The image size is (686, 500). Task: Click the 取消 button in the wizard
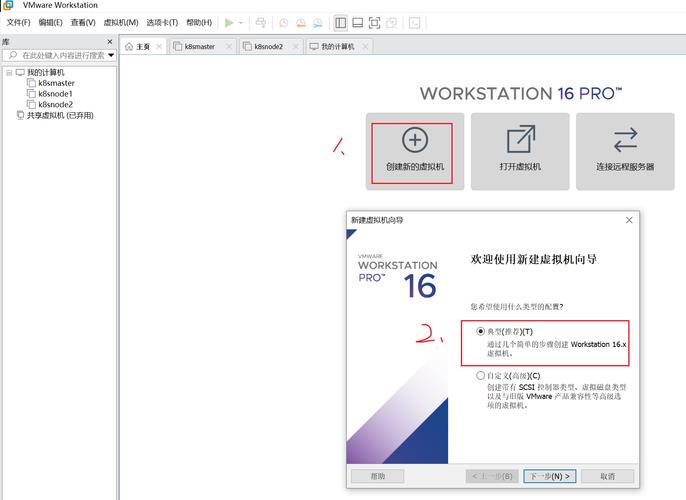pyautogui.click(x=608, y=476)
